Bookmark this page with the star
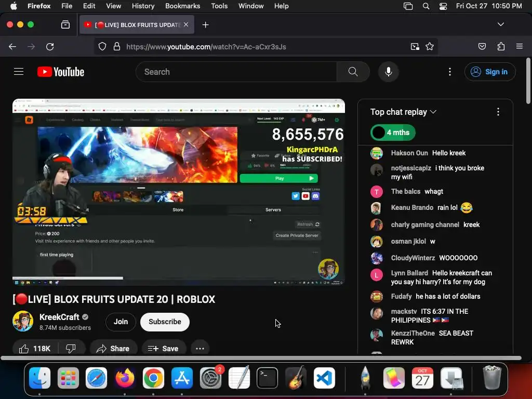The height and width of the screenshot is (399, 532). [430, 46]
